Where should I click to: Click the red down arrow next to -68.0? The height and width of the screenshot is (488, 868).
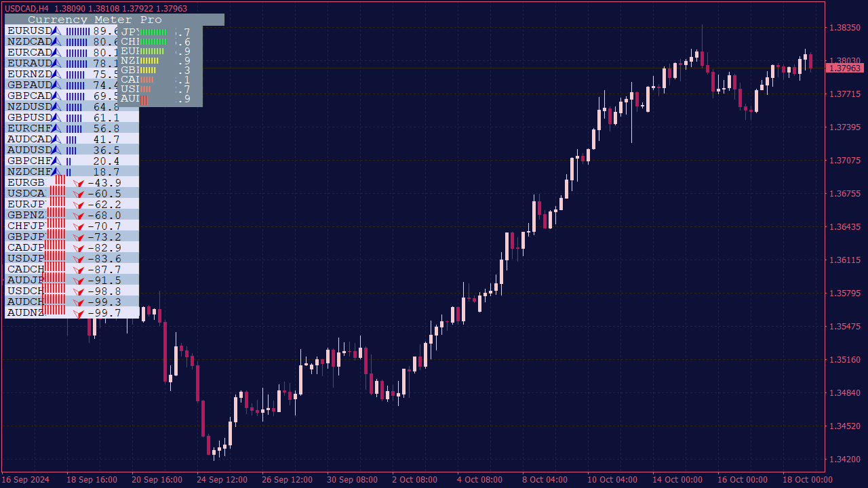tap(79, 216)
